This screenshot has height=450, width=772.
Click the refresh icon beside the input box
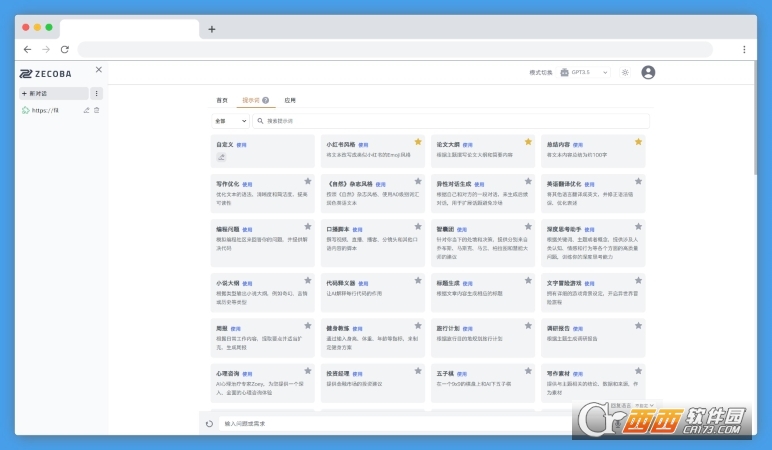[x=209, y=423]
